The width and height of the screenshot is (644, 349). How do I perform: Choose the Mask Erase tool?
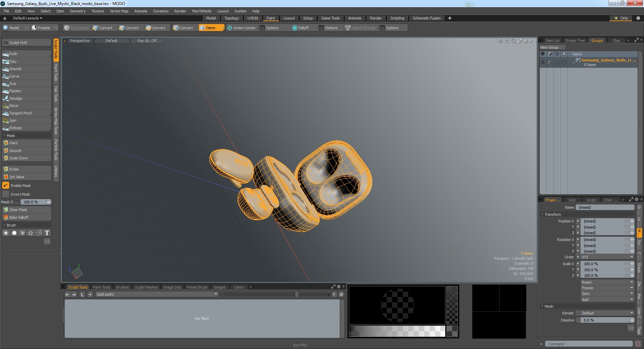click(x=26, y=169)
